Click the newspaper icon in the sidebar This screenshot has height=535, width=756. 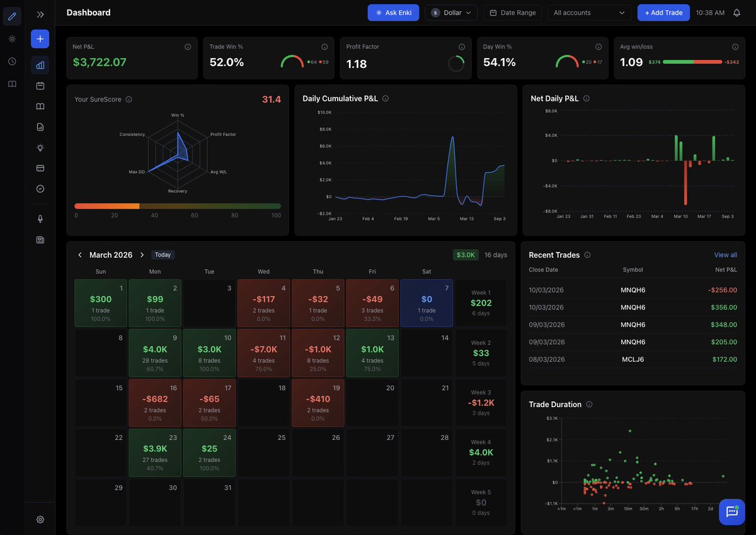40,239
